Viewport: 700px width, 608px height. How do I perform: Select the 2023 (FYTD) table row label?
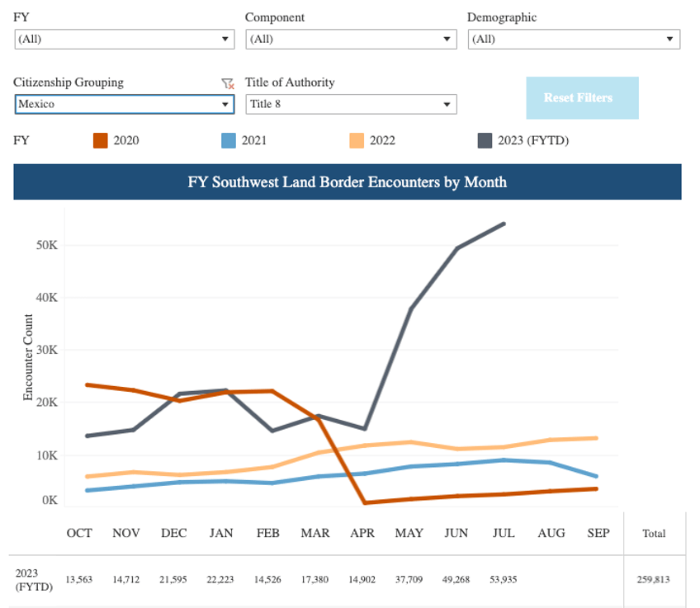[34, 580]
